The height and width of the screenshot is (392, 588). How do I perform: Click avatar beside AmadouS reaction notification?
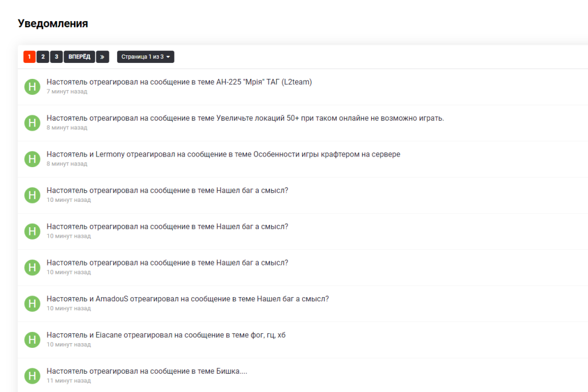pyautogui.click(x=32, y=304)
